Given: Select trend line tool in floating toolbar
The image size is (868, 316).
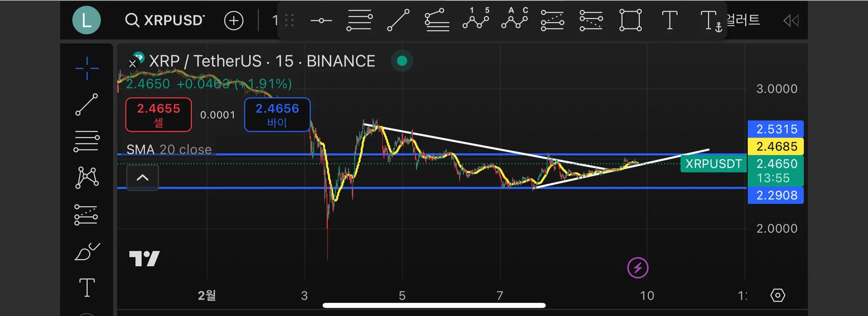Looking at the screenshot, I should tap(398, 20).
